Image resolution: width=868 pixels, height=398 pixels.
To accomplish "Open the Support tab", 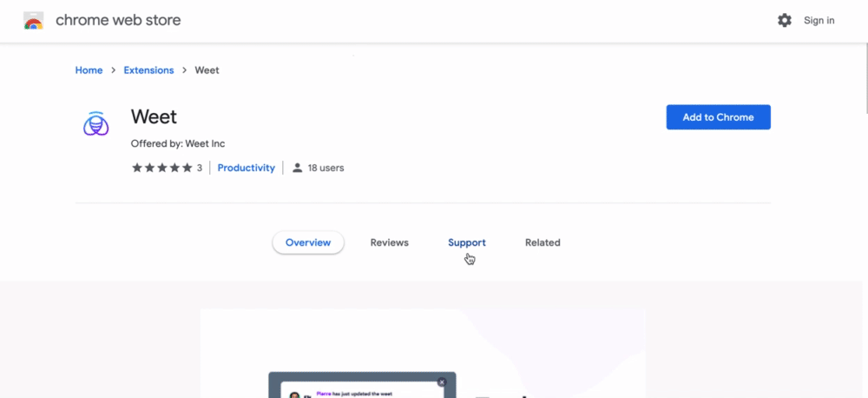I will 467,242.
